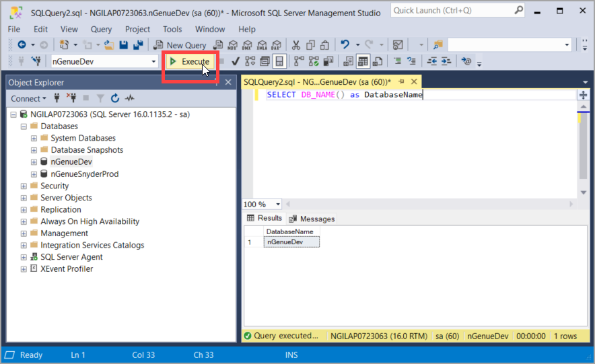Click the Specify Template Parameter Values icon
595x364 pixels.
coord(466,61)
